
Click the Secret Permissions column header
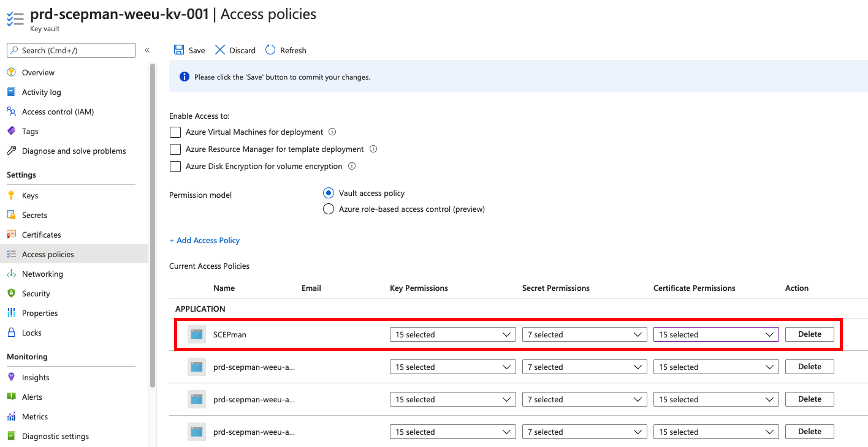pos(555,288)
